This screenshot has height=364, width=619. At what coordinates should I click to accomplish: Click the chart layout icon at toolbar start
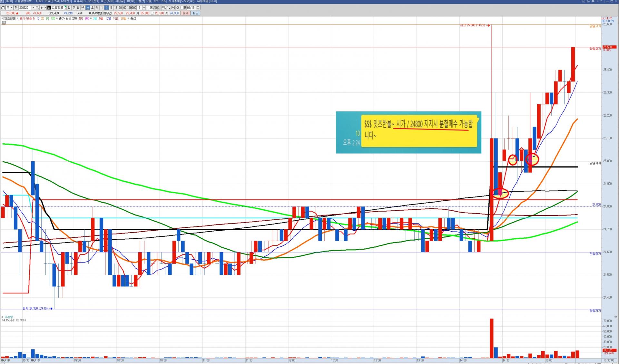click(x=3, y=8)
